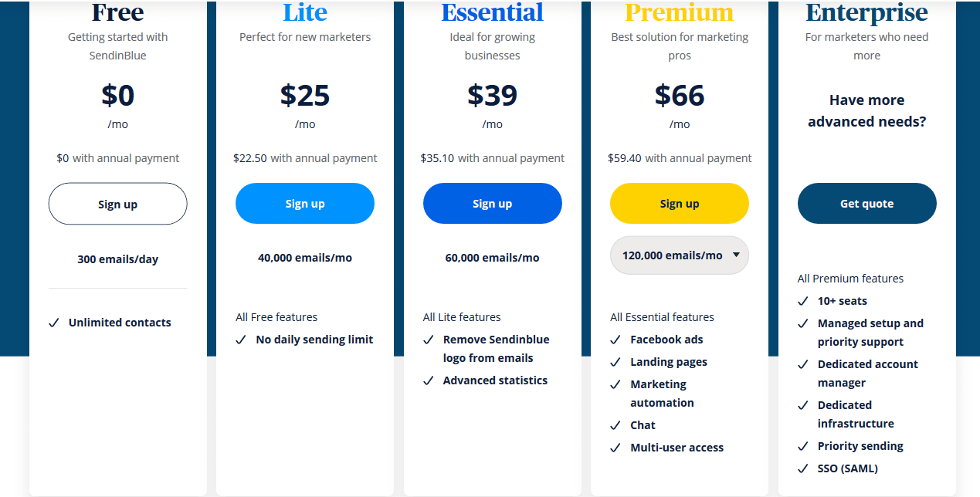Request an Enterprise quote with Get quote
The image size is (980, 497).
[x=866, y=204]
